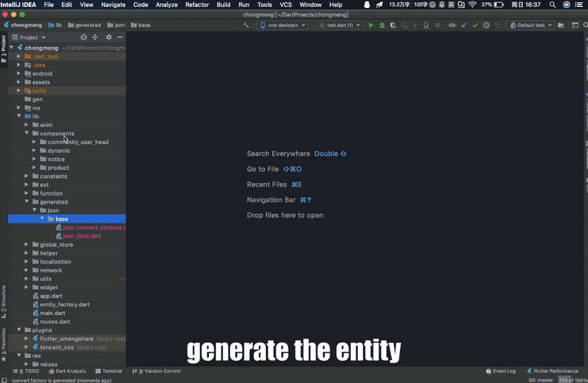This screenshot has height=383, width=588.
Task: Click the run anything window icon
Action: (575, 25)
